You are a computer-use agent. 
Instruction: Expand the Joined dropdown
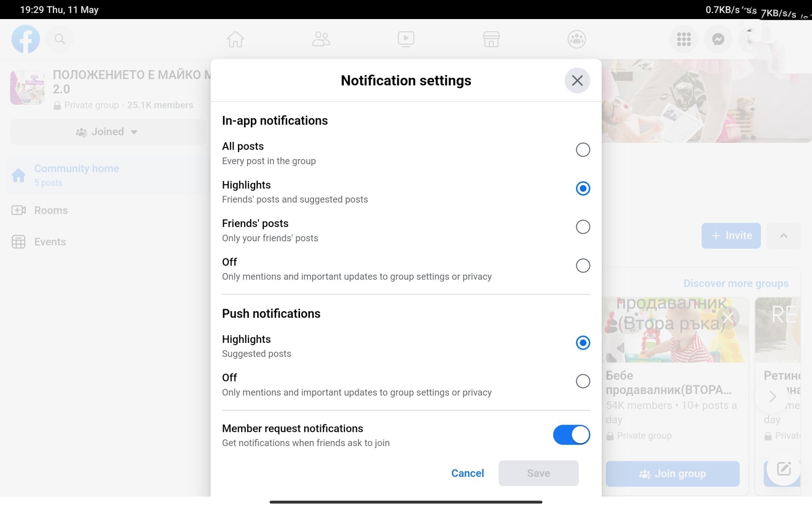[x=107, y=132]
